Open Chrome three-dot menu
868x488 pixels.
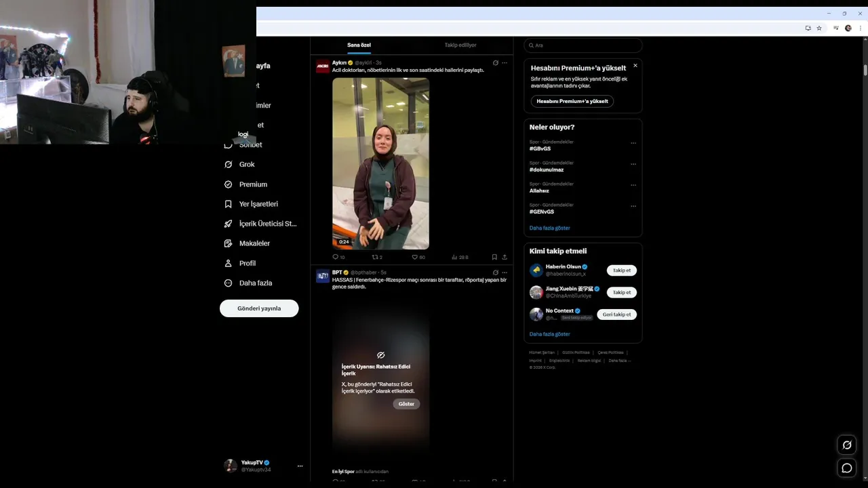pyautogui.click(x=861, y=28)
